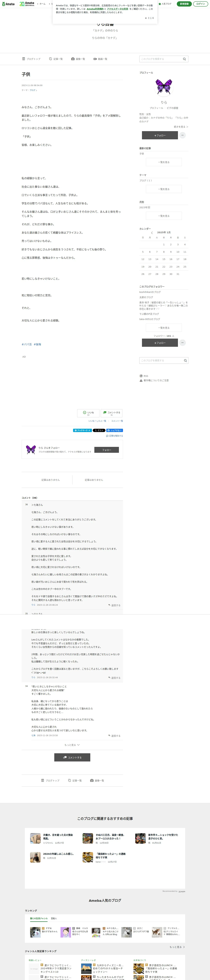210x980 pixels.
Task: Reply to comment 36 with 返信する
Action: tap(114, 605)
